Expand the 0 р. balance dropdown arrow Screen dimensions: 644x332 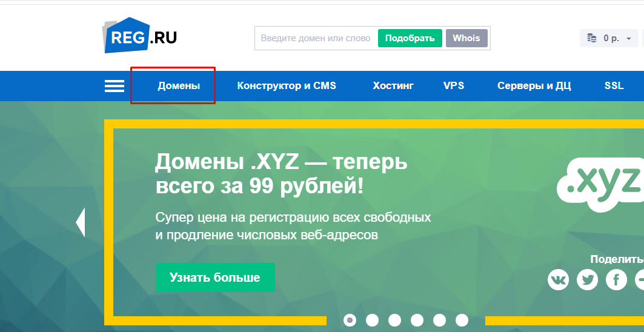point(628,39)
